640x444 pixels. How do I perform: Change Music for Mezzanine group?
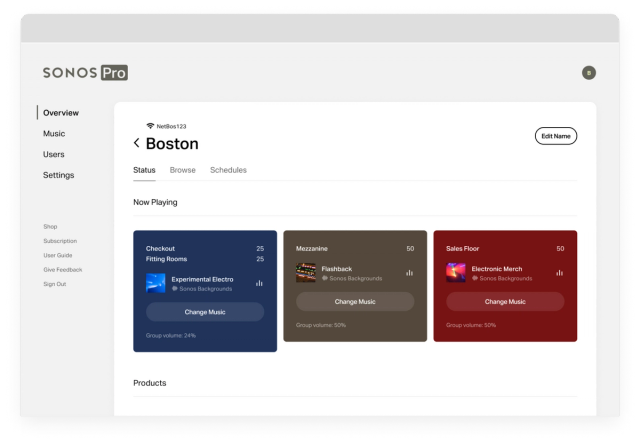pos(355,302)
